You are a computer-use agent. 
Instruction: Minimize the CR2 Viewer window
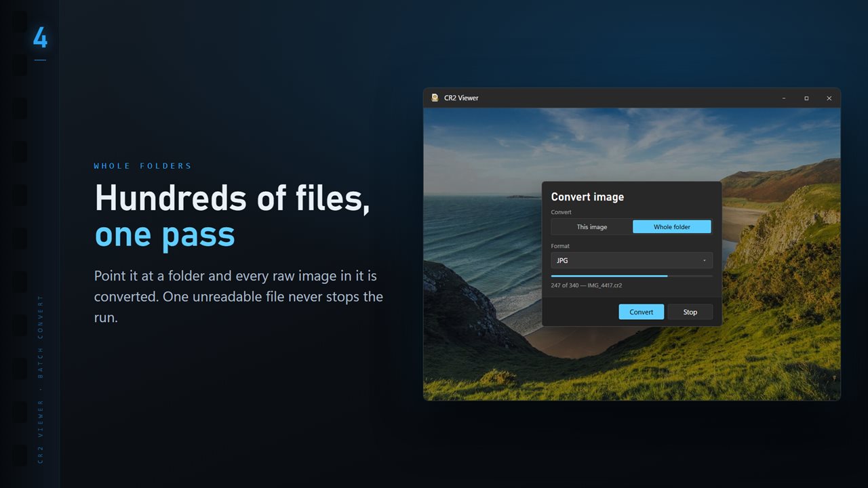[784, 98]
